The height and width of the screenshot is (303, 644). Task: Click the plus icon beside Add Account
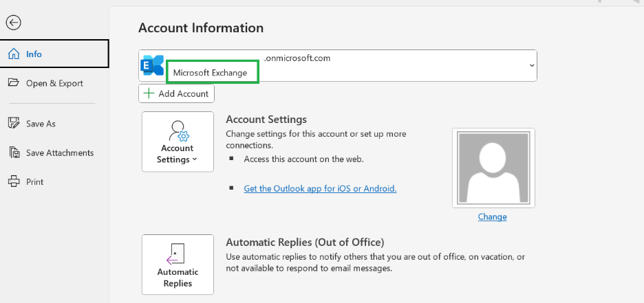coord(149,93)
